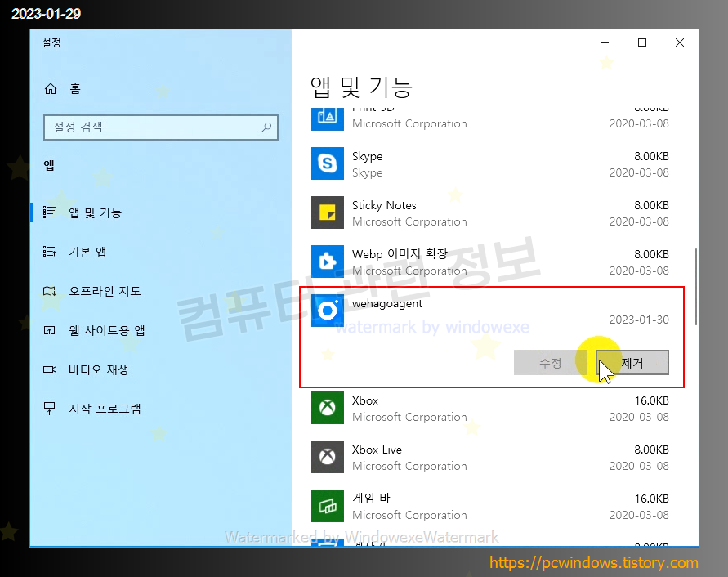Image resolution: width=728 pixels, height=577 pixels.
Task: Open 기본 앱 settings page
Action: pos(87,252)
